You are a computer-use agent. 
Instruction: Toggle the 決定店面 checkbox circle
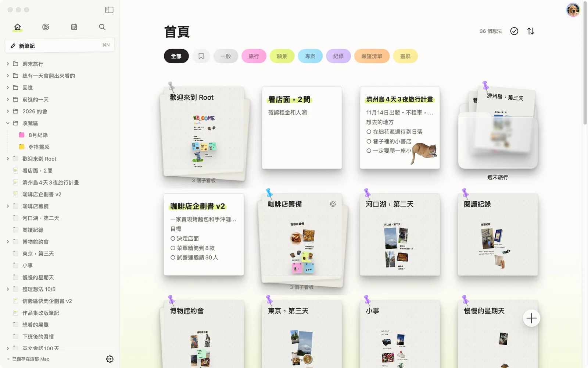173,238
